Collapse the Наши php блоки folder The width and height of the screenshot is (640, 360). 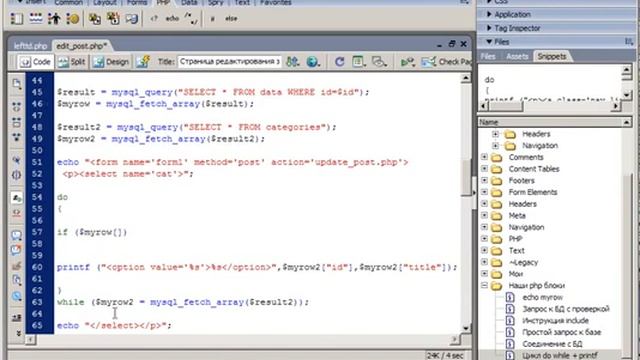[484, 285]
